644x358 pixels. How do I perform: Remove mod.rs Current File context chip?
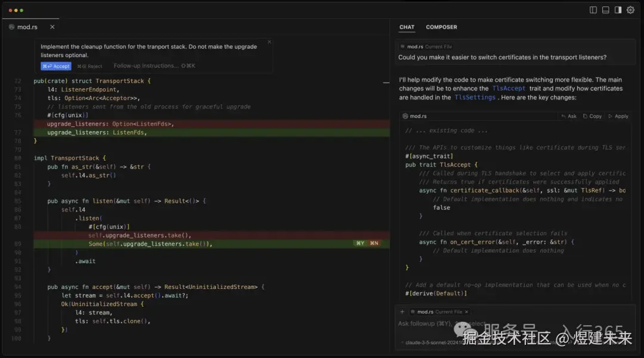pos(466,312)
